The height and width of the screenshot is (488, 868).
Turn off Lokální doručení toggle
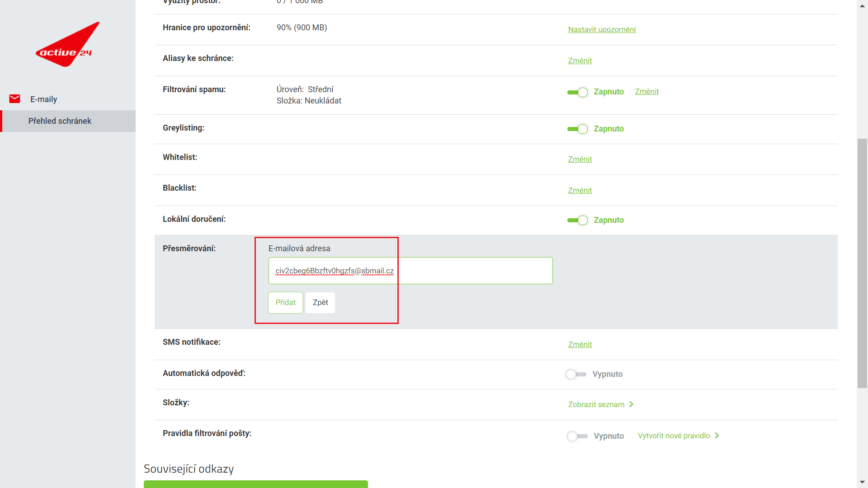pyautogui.click(x=577, y=221)
